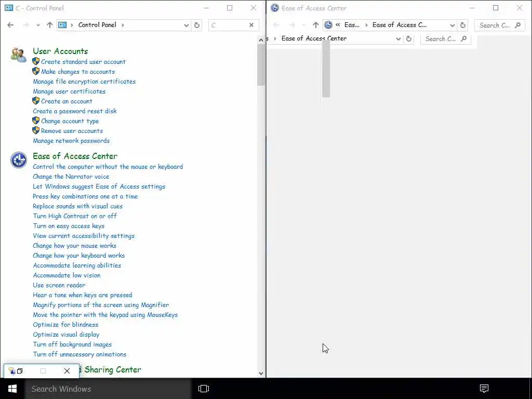532x399 pixels.
Task: Expand the chevron after Control Panel breadcrumb
Action: click(x=123, y=25)
